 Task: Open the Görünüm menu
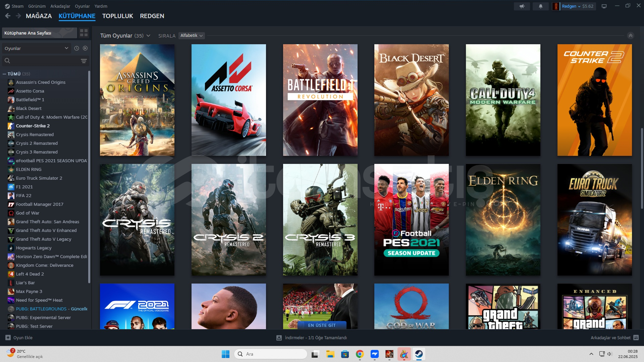pyautogui.click(x=37, y=6)
